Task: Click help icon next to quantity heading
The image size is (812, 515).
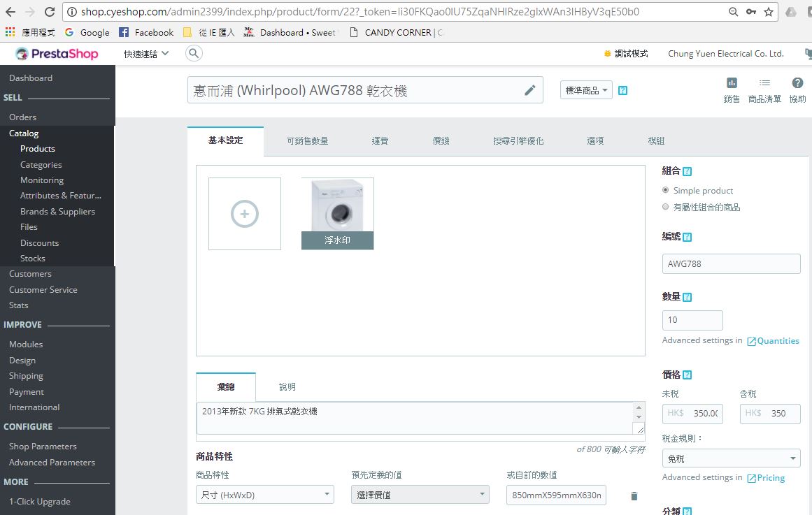Action: [x=688, y=297]
